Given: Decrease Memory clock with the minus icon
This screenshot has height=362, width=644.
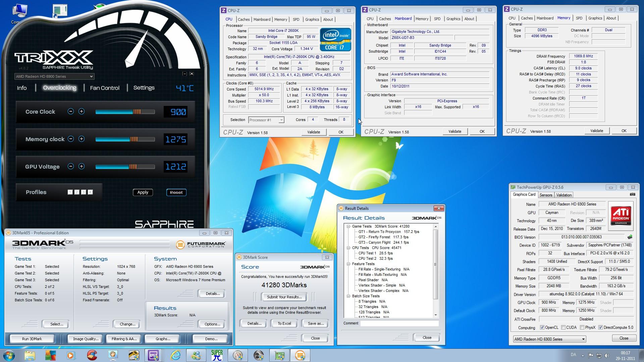Looking at the screenshot, I should coord(71,139).
